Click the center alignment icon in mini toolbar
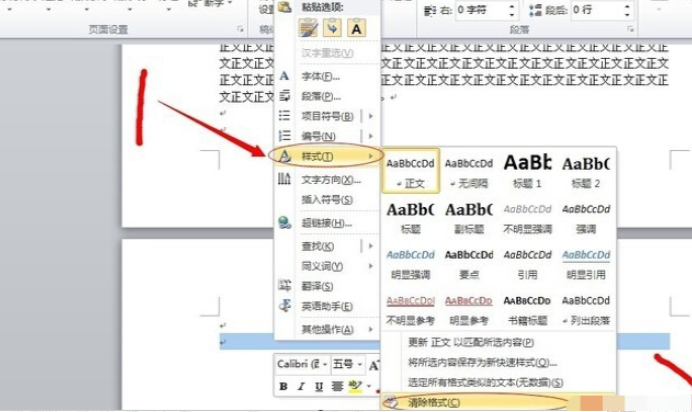Screen dimensions: 692x412 [337, 386]
